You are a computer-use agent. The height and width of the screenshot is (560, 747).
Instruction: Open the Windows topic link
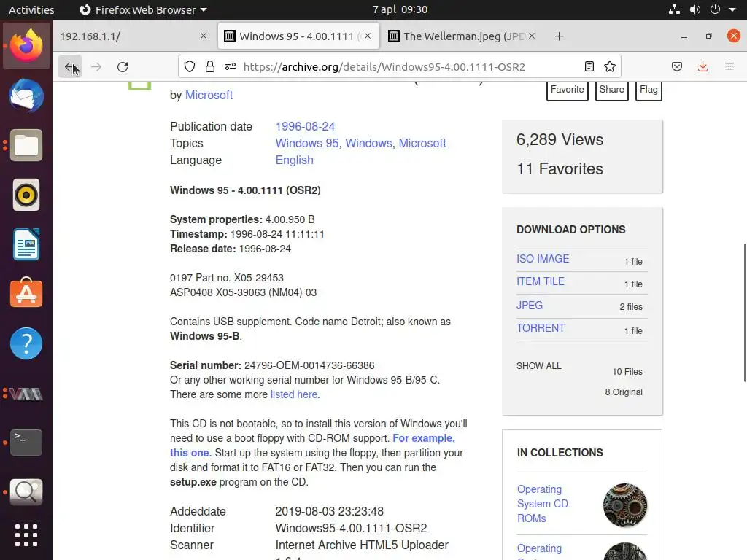point(368,144)
